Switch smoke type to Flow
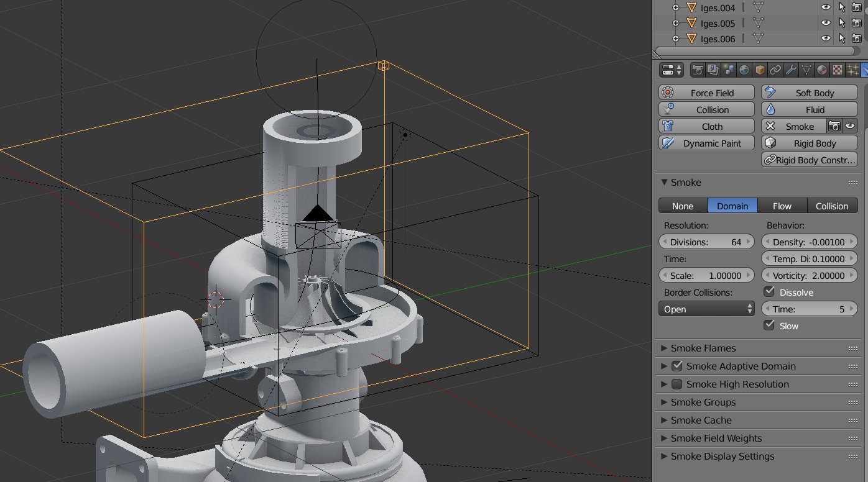868x482 pixels. pyautogui.click(x=782, y=206)
